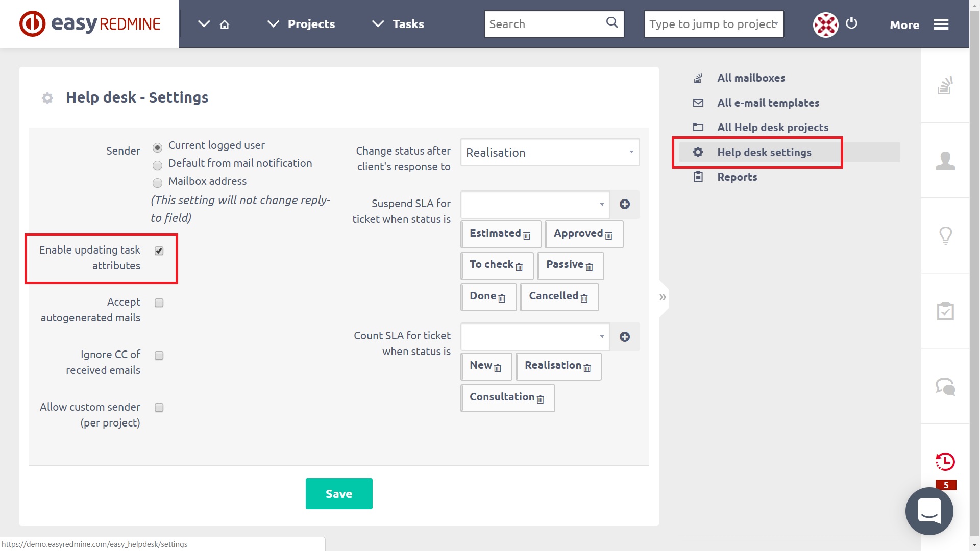The width and height of the screenshot is (980, 551).
Task: Click the clipboard checklist icon in sidebar
Action: (946, 311)
